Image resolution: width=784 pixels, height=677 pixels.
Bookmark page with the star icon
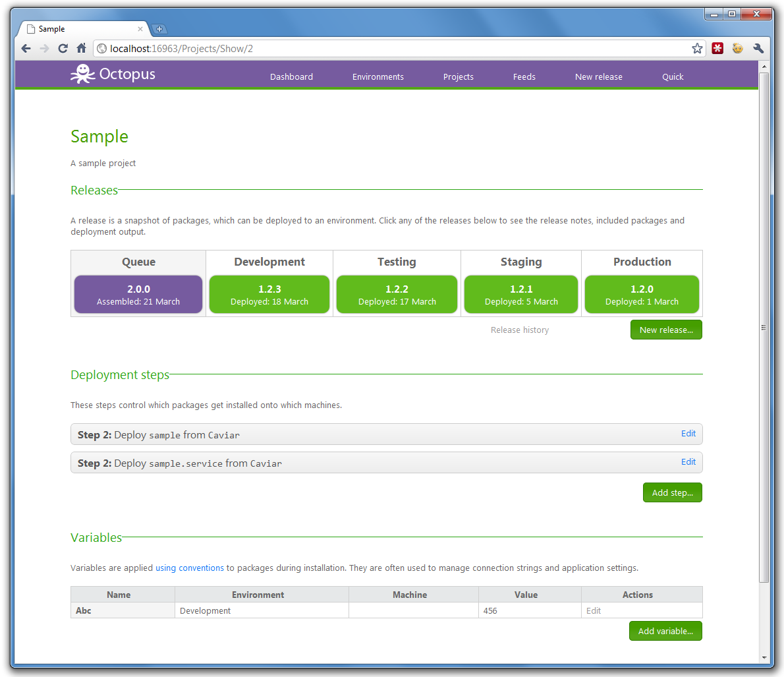pos(697,49)
